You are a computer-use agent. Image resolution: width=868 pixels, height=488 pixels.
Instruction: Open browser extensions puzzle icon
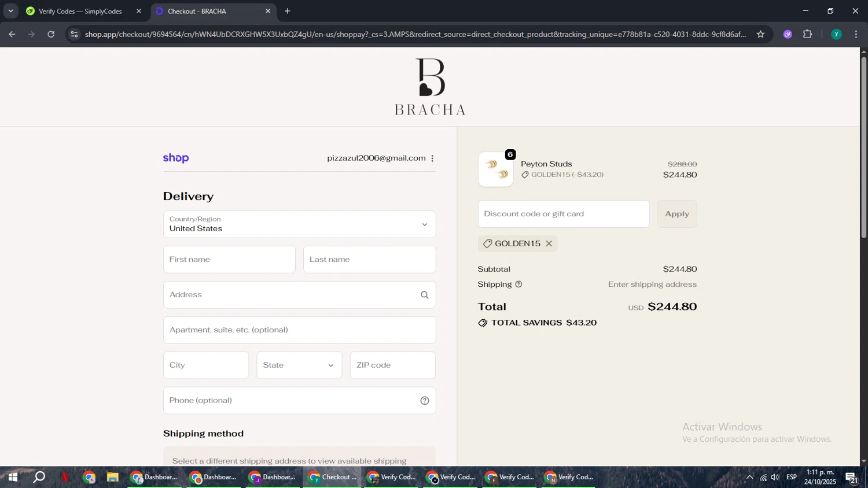point(808,34)
